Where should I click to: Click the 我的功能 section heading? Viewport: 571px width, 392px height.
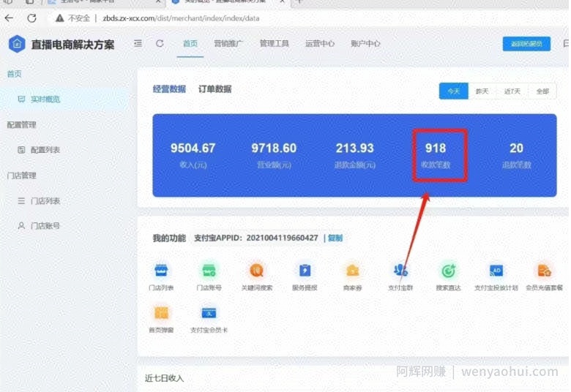click(169, 238)
